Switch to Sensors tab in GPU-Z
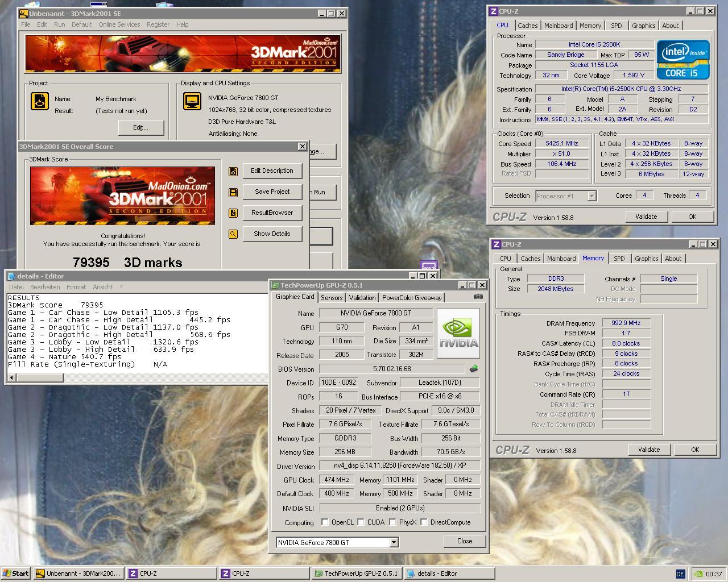The height and width of the screenshot is (582, 728). [332, 298]
